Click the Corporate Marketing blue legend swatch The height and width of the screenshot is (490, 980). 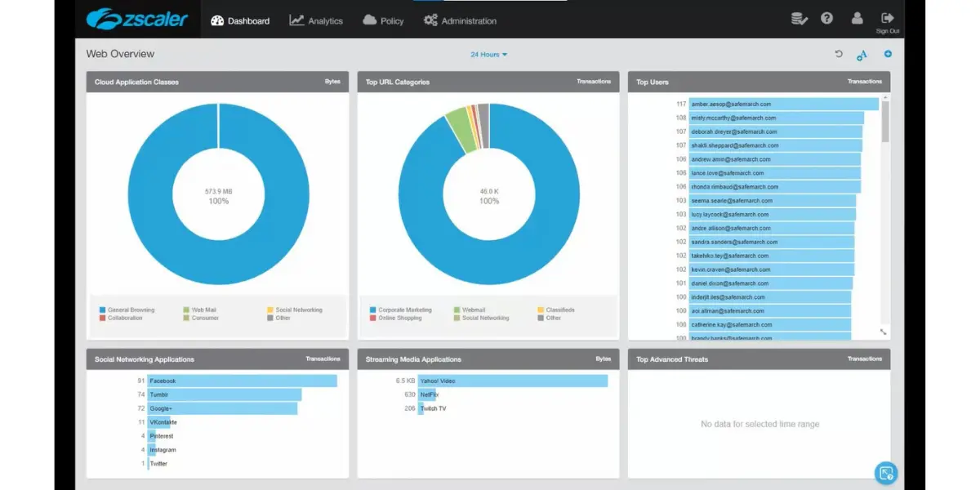(x=373, y=310)
